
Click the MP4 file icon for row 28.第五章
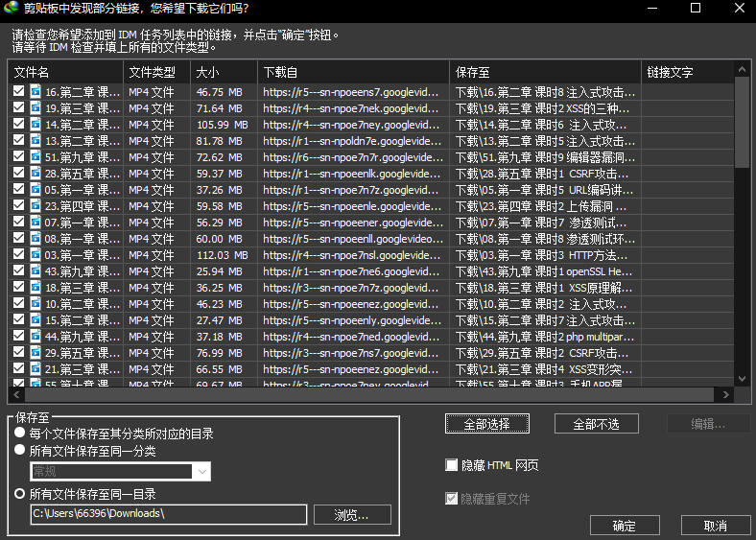35,174
